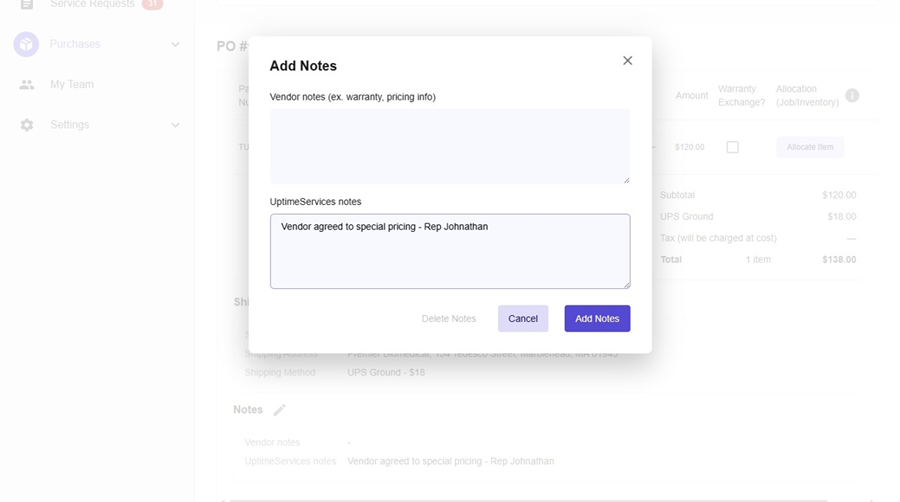Screen dimensions: 900x502
Task: Toggle the Warranty Exchange checkbox
Action: (x=732, y=147)
